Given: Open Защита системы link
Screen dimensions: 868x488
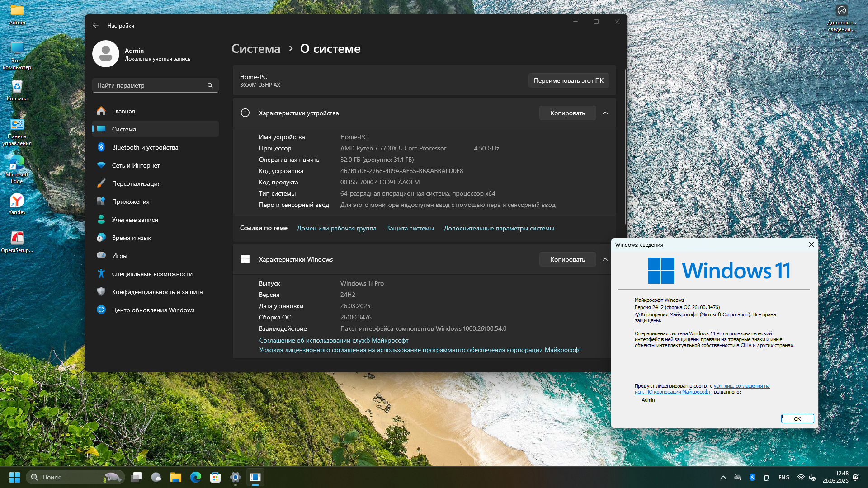Looking at the screenshot, I should (x=410, y=228).
